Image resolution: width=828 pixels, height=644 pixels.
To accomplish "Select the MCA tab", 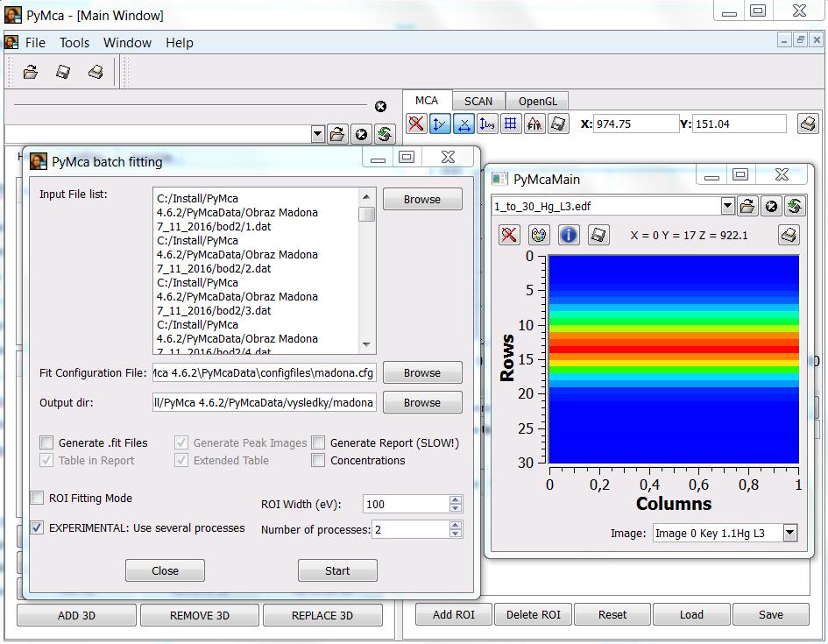I will (427, 100).
